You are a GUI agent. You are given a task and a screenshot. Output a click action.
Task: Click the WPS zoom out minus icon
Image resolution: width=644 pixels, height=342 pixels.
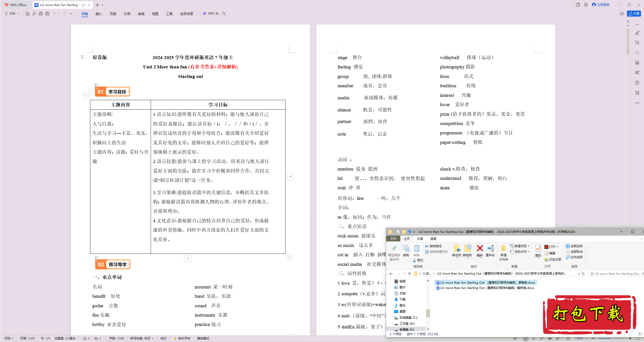coord(593,339)
